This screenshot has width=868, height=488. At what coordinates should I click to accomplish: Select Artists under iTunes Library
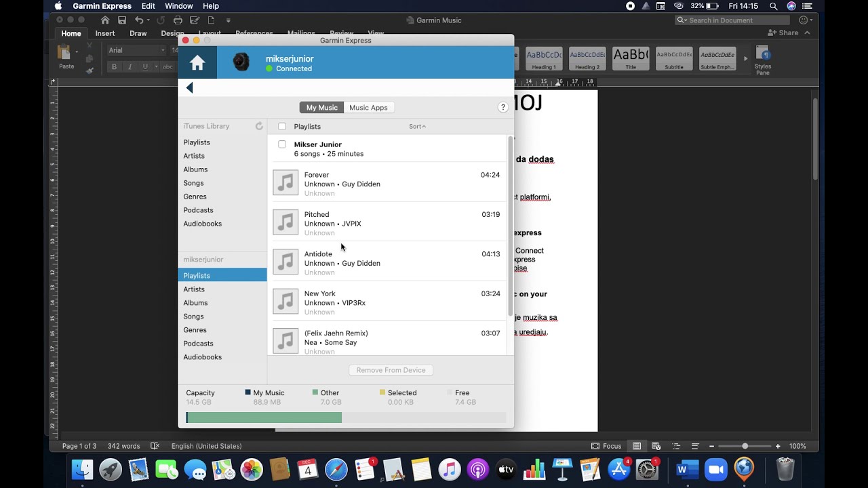point(194,156)
